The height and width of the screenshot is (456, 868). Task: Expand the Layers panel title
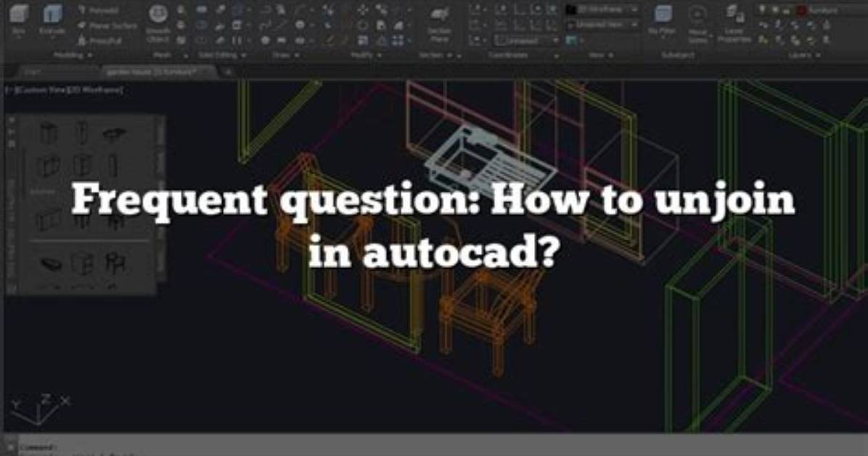804,55
